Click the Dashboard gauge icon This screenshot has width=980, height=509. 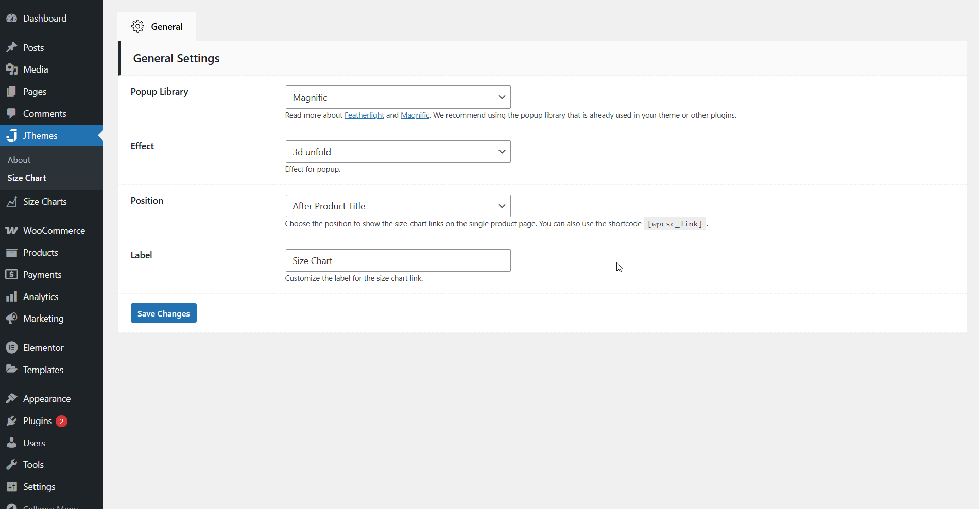[11, 19]
